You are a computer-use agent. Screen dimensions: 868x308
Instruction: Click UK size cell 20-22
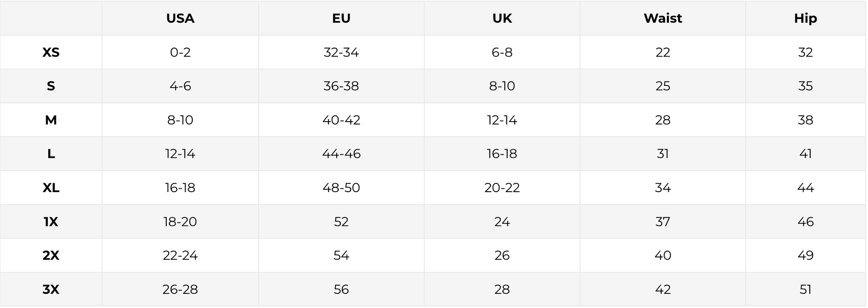click(x=502, y=187)
